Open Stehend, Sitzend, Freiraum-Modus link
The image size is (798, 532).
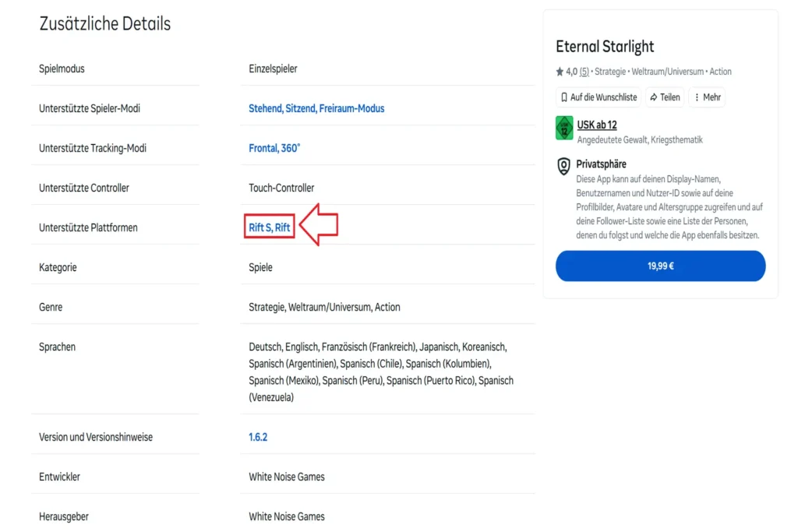pyautogui.click(x=316, y=108)
